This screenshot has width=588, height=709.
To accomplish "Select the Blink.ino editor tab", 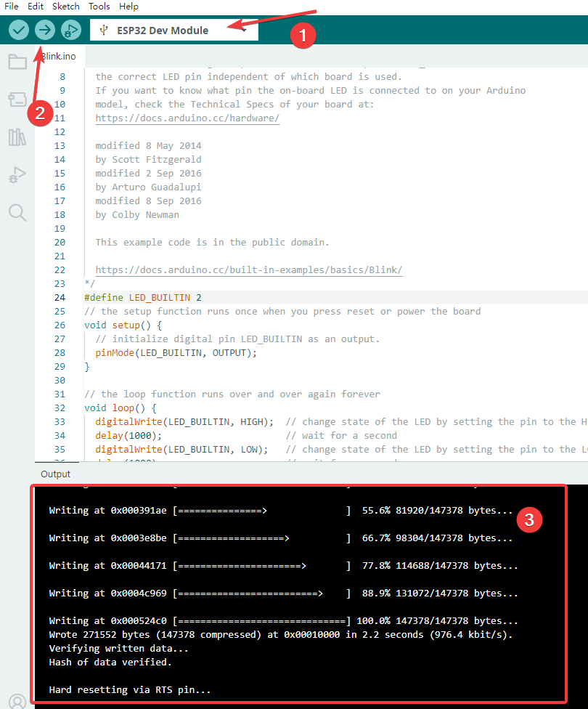I will (60, 56).
